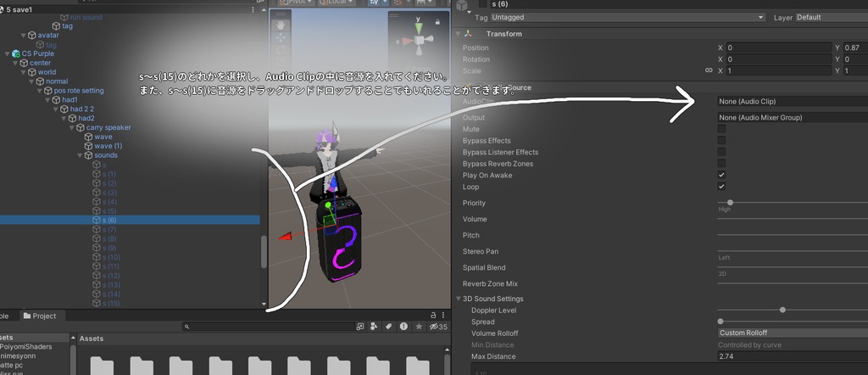The height and width of the screenshot is (375, 868).
Task: Open the Layer Default dropdown
Action: click(x=832, y=17)
